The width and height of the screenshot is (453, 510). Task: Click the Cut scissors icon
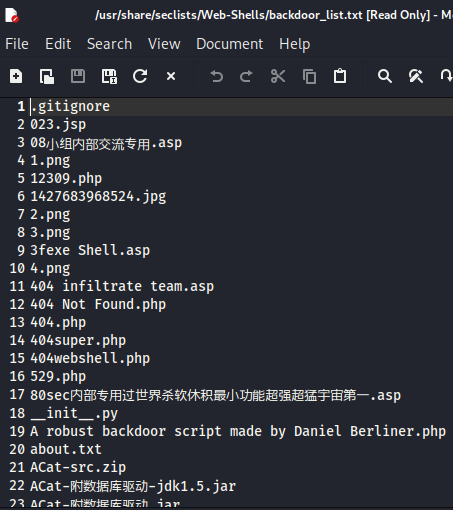pyautogui.click(x=278, y=76)
